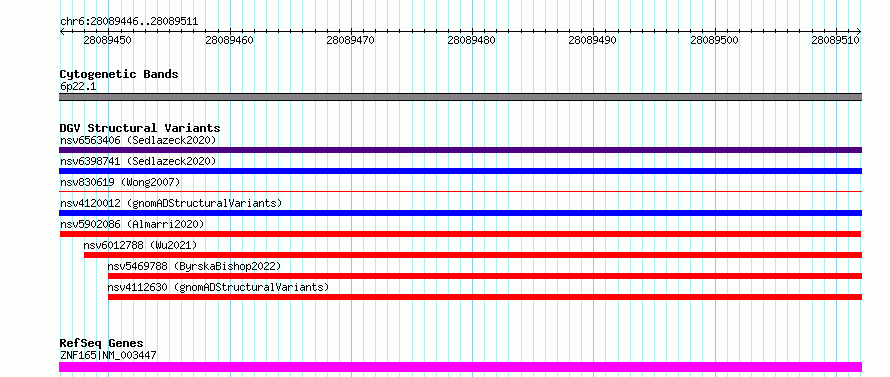890x377 pixels.
Task: Select the red nsv6012788 variant bar
Action: [x=473, y=255]
